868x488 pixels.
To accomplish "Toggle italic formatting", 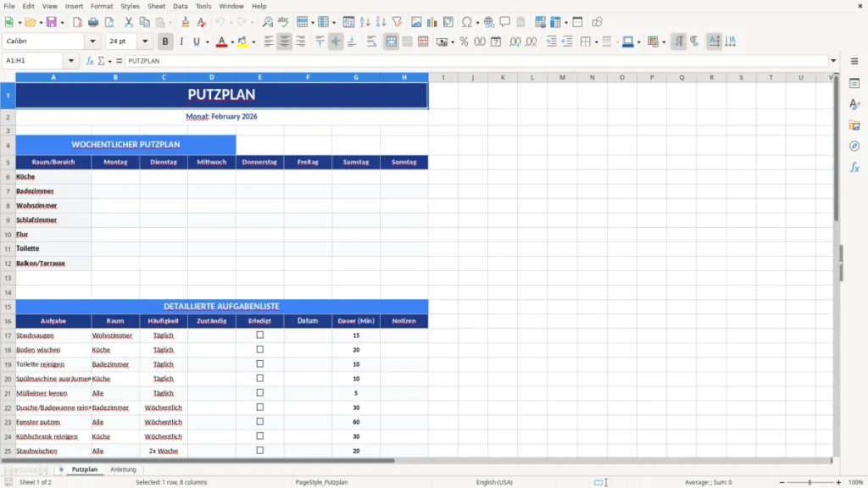I will pyautogui.click(x=181, y=42).
